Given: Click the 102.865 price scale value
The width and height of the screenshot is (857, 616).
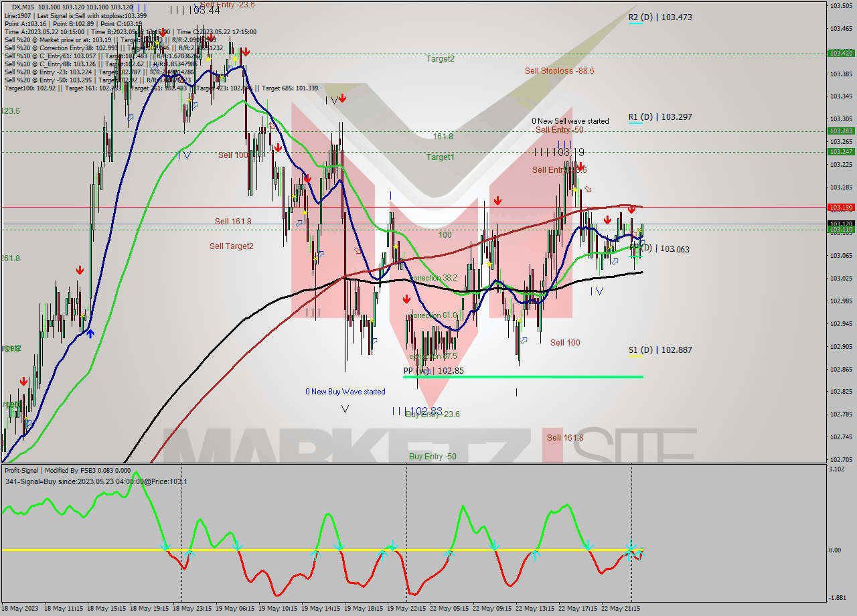Looking at the screenshot, I should tap(841, 369).
